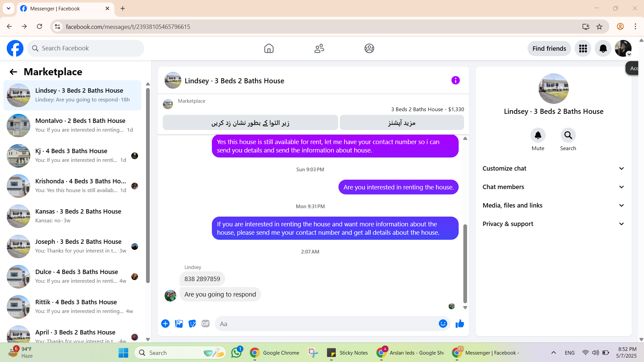The image size is (644, 362).
Task: Mute this conversation with the bell icon
Action: [x=538, y=135]
